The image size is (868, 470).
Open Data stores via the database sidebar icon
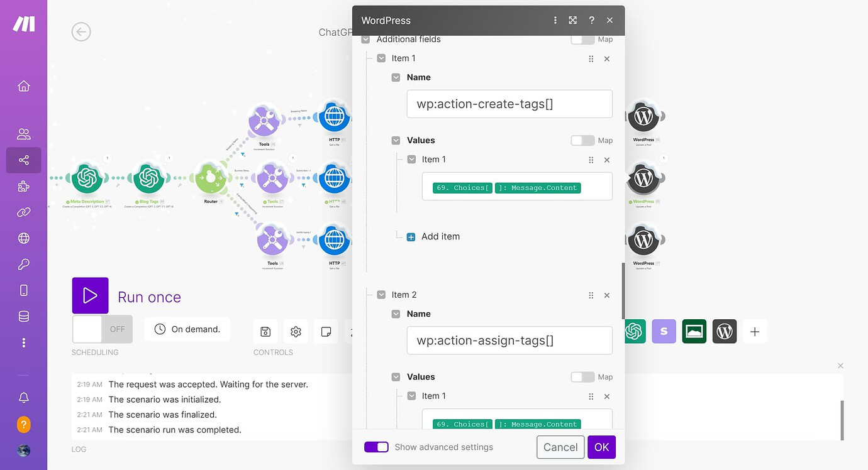24,316
